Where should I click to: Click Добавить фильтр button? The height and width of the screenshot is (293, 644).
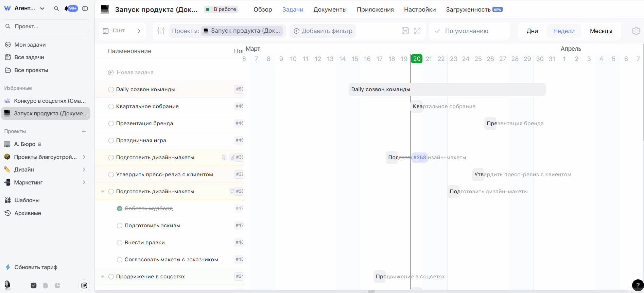323,31
